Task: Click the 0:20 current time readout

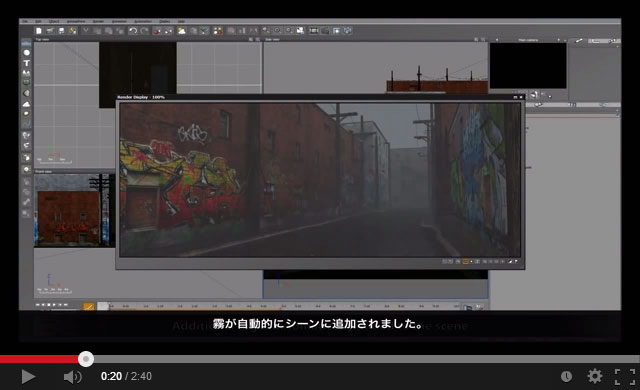Action: 111,376
